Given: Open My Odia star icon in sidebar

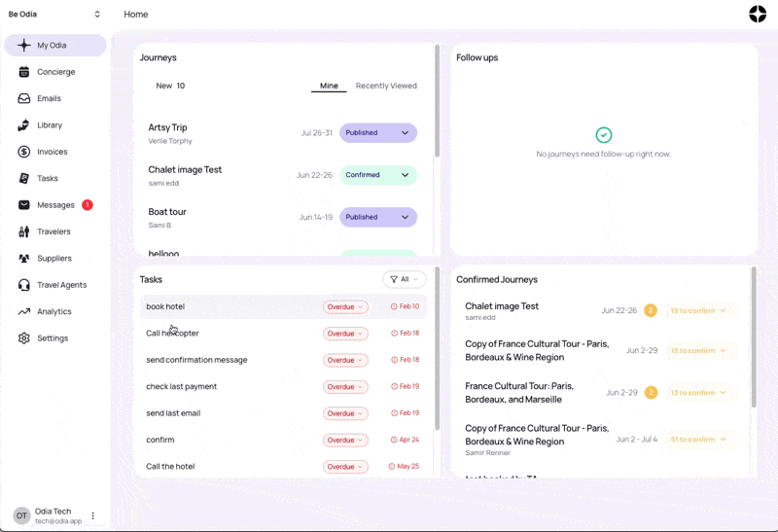Looking at the screenshot, I should pos(23,45).
